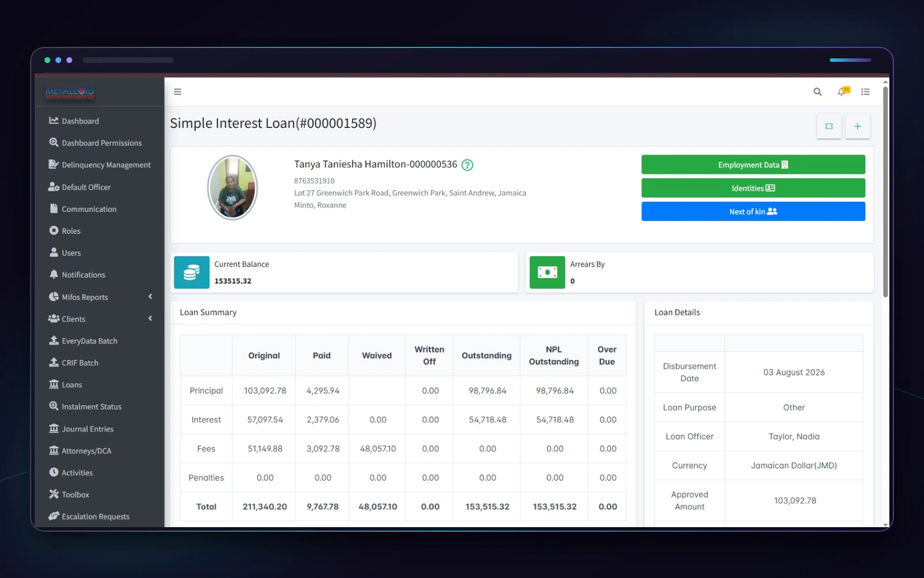Open the list icon in top bar
The height and width of the screenshot is (578, 924).
click(x=865, y=92)
